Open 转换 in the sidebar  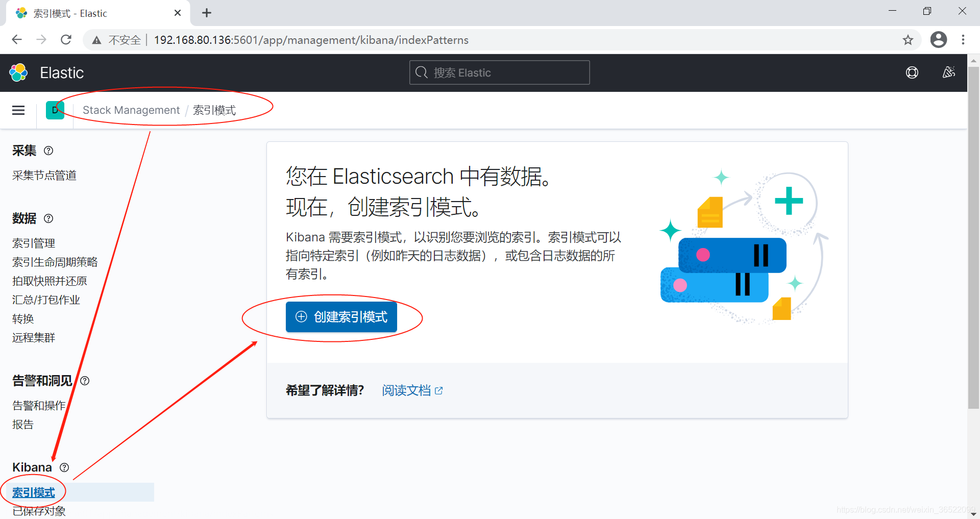pyautogui.click(x=23, y=319)
